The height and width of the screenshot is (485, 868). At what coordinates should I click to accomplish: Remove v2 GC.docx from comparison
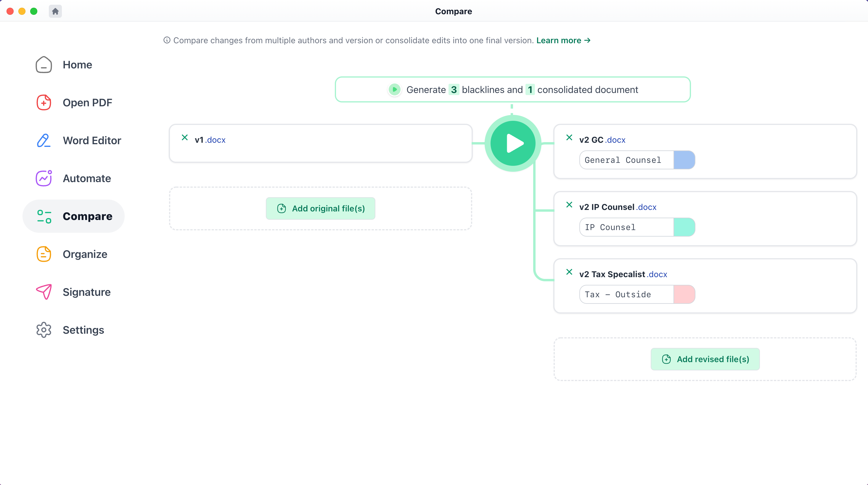coord(569,137)
